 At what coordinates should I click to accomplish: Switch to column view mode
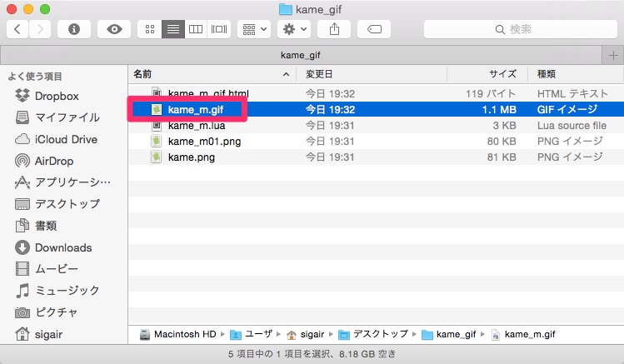click(196, 29)
